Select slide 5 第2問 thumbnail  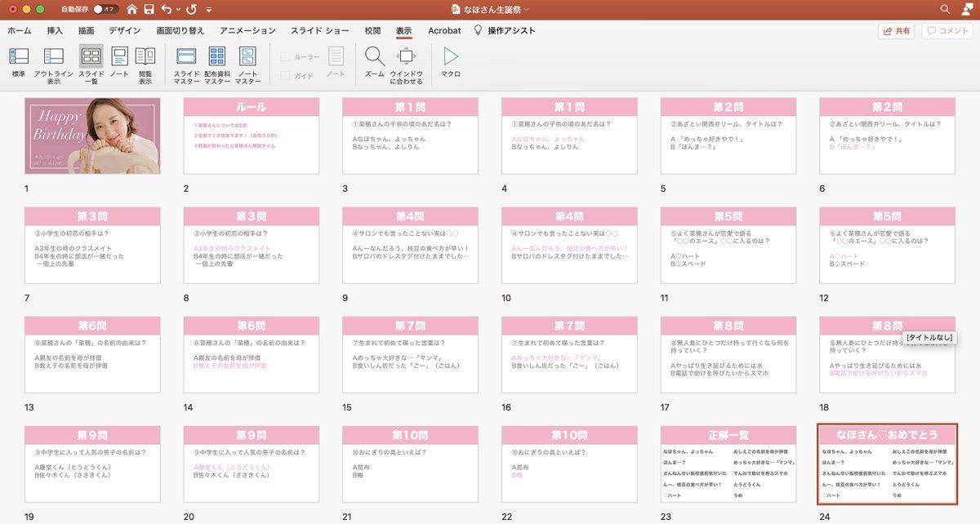pos(728,135)
